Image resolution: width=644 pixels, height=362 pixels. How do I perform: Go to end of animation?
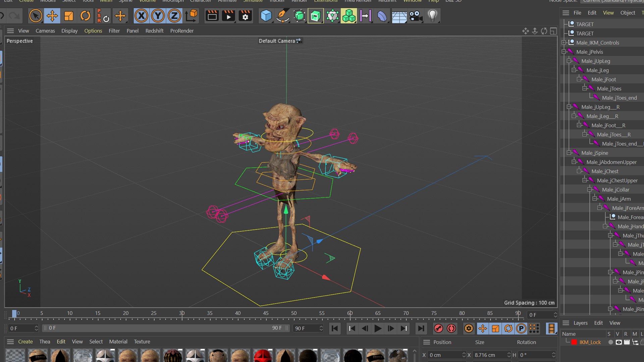click(x=421, y=328)
